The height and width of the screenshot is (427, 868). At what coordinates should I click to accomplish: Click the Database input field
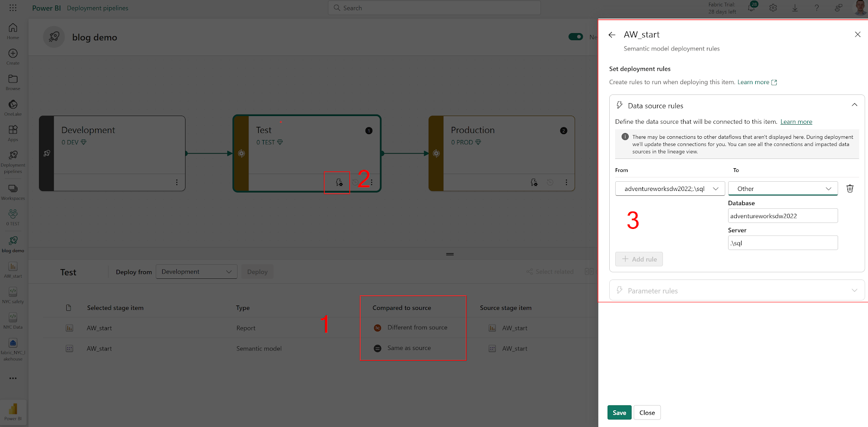[x=783, y=216]
